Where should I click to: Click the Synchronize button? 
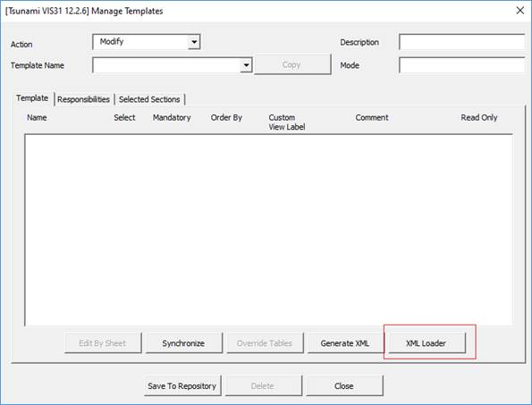coord(184,343)
